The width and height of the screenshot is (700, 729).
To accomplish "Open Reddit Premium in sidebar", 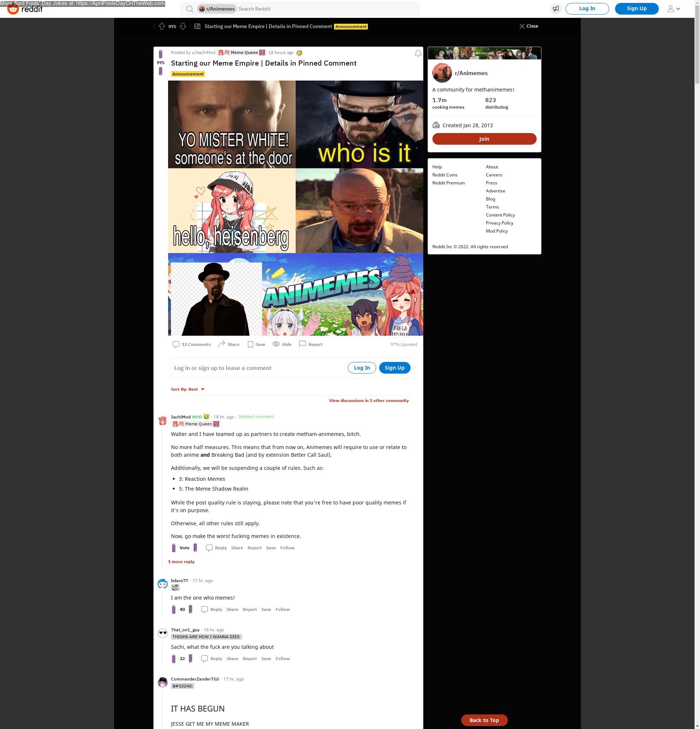I will [x=448, y=183].
